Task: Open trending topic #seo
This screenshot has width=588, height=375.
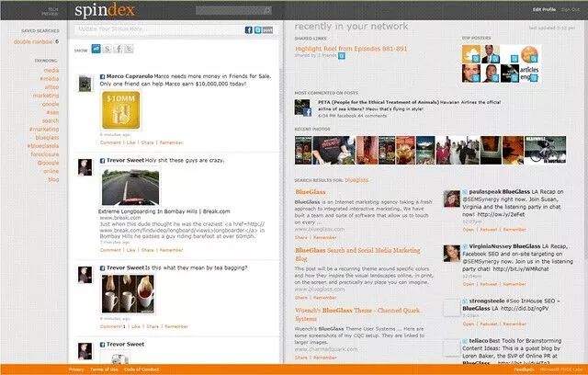Action: pyautogui.click(x=52, y=112)
